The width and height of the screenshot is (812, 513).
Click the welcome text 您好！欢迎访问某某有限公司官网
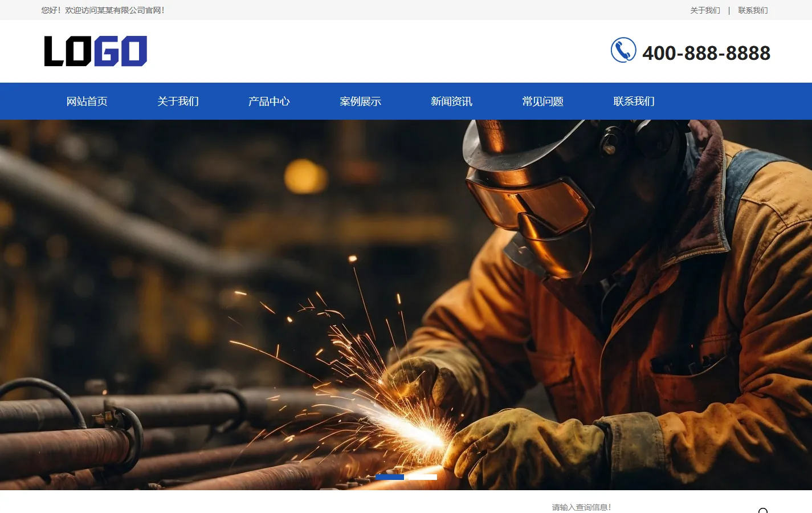coord(103,10)
